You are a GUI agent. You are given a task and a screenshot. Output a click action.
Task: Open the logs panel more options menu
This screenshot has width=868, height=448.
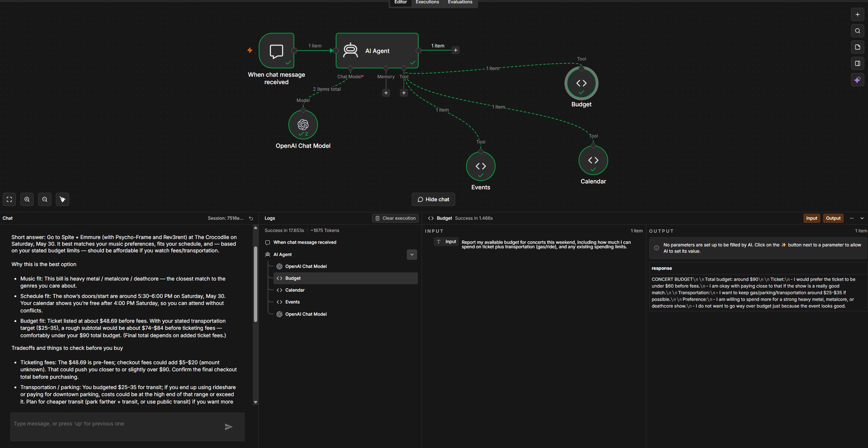[x=852, y=218]
